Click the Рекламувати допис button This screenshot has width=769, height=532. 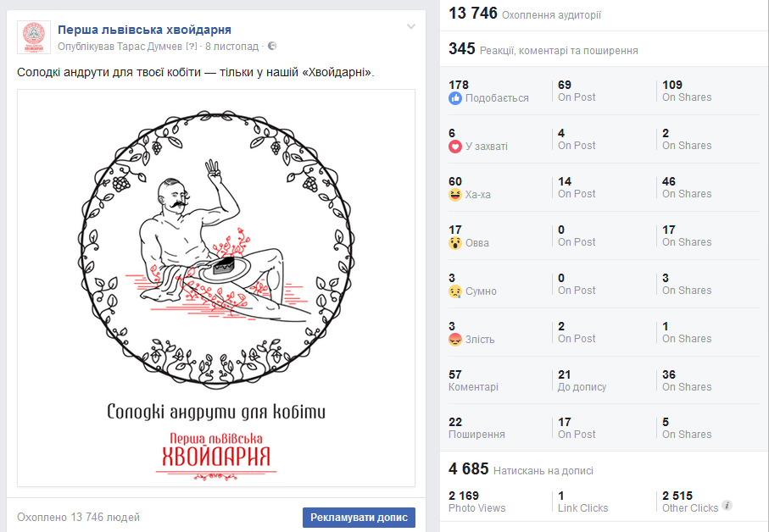pos(359,518)
